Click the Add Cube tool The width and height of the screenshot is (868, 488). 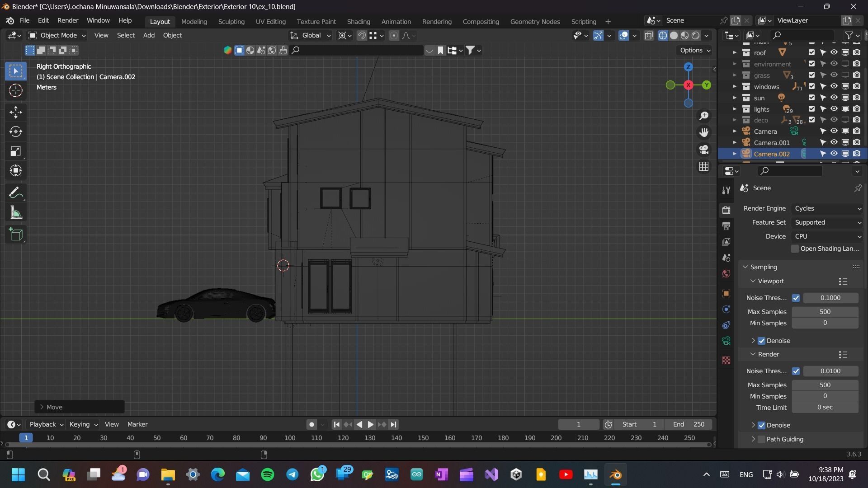(16, 235)
